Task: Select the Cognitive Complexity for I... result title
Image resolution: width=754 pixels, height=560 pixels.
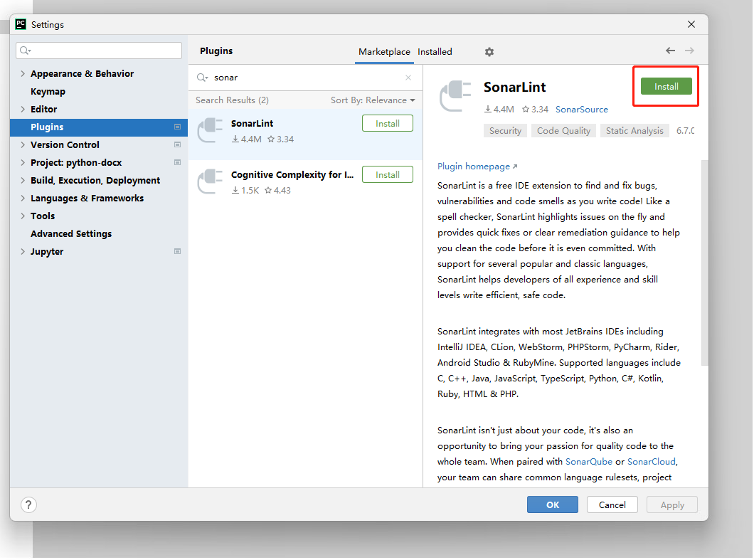Action: (292, 174)
